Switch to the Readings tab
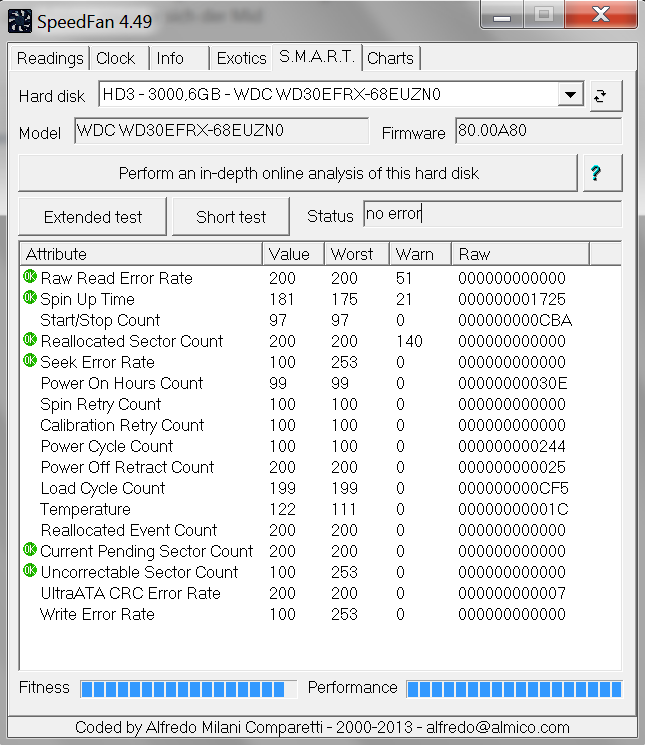Screen dimensions: 645x745 pyautogui.click(x=50, y=58)
